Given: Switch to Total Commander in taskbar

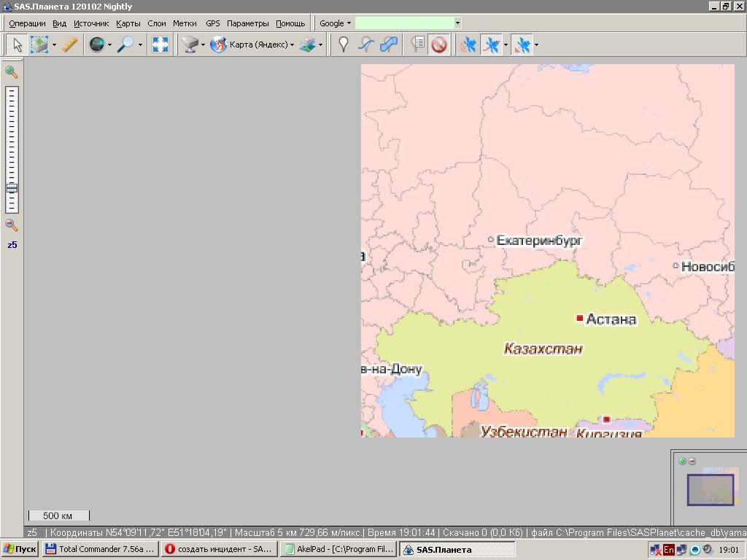Looking at the screenshot, I should (100, 550).
